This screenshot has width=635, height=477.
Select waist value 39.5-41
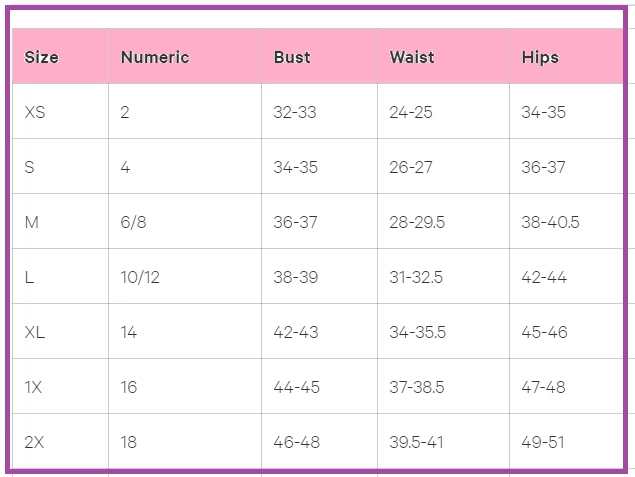[x=417, y=442]
